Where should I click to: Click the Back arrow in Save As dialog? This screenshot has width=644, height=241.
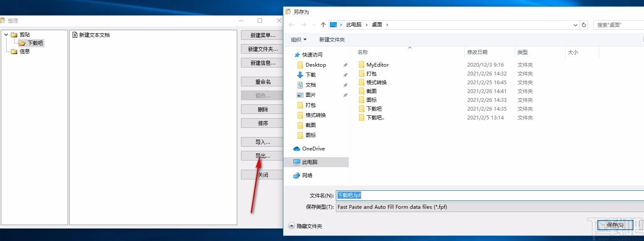pos(291,25)
